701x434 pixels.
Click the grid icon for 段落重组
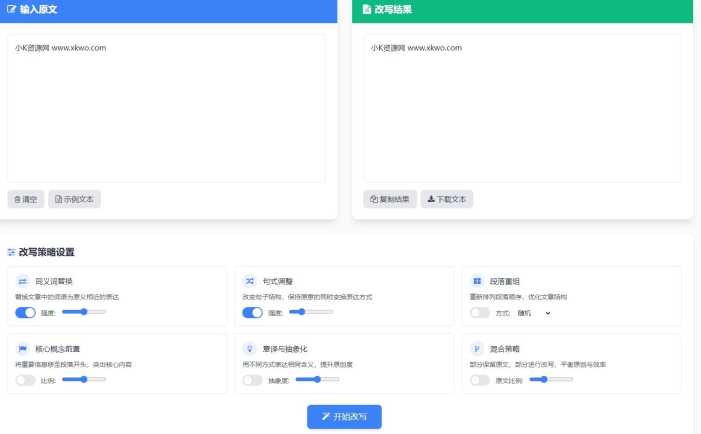[x=477, y=281]
